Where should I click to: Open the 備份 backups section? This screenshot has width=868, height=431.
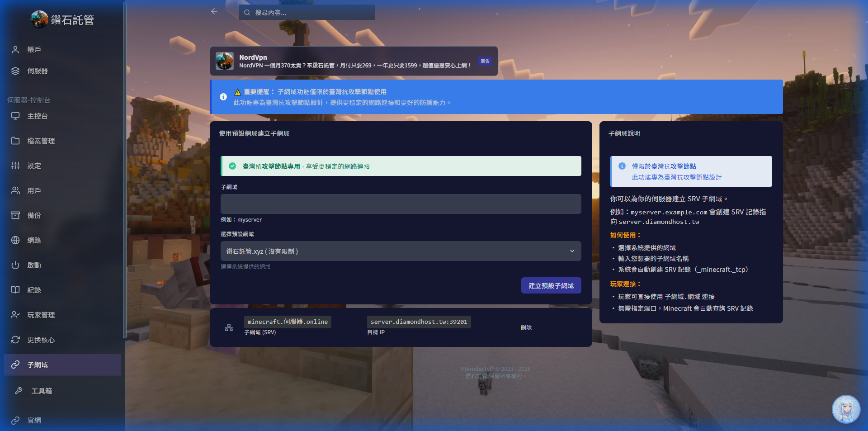pyautogui.click(x=16, y=215)
